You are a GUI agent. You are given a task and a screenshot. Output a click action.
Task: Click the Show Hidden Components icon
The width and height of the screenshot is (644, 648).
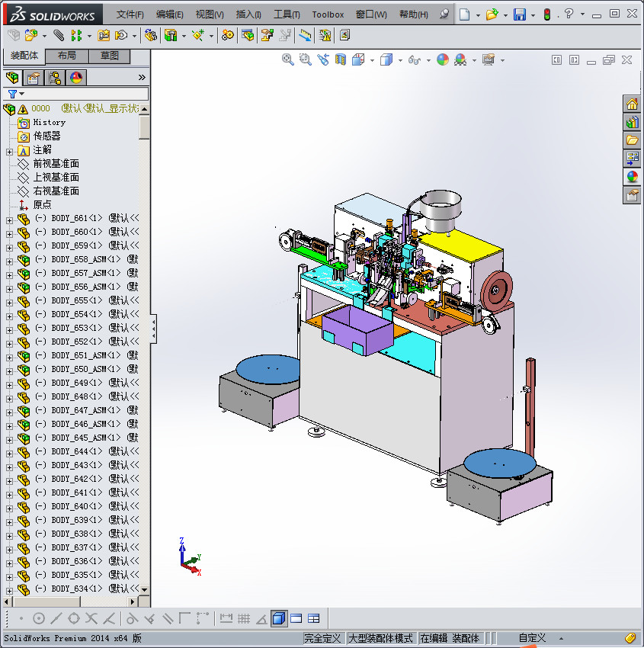pos(151,36)
